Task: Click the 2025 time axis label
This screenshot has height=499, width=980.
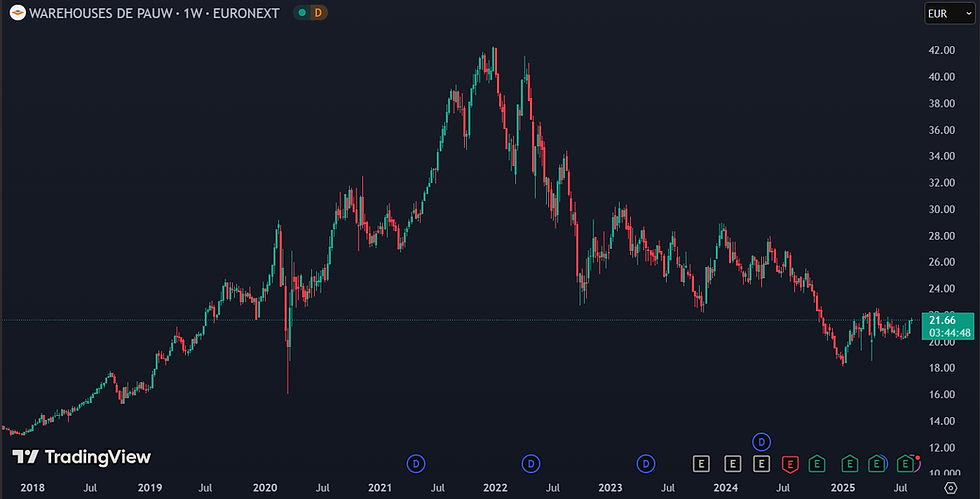Action: [x=842, y=488]
